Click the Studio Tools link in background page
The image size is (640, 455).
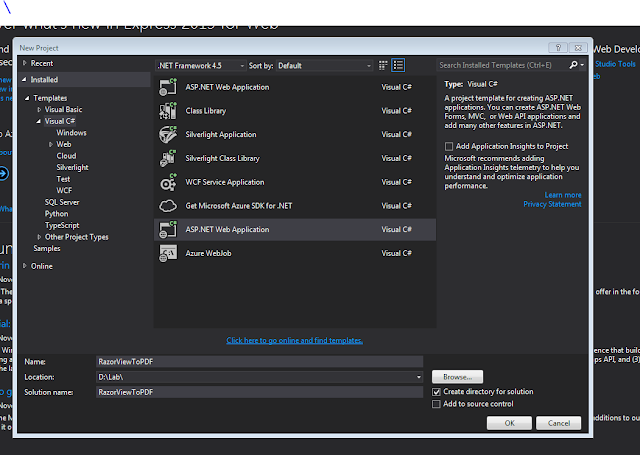coord(615,64)
